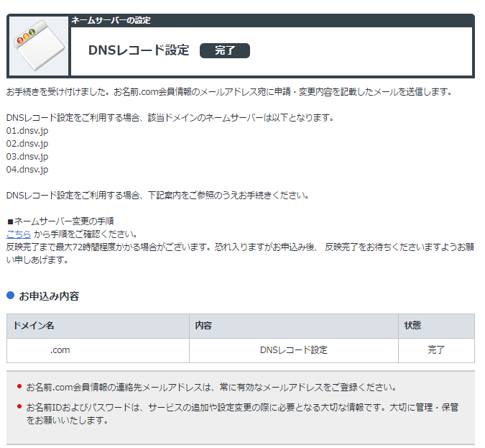
Task: Click the 内容 column header
Action: (294, 326)
